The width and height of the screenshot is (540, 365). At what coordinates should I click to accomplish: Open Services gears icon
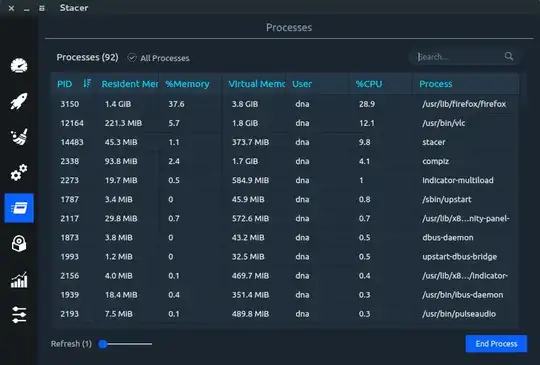[x=19, y=173]
